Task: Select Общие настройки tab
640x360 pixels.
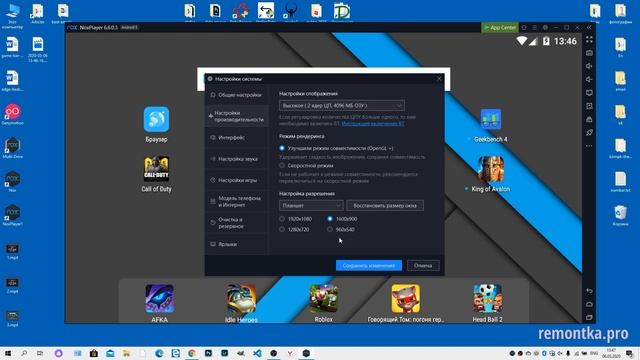Action: [x=237, y=95]
